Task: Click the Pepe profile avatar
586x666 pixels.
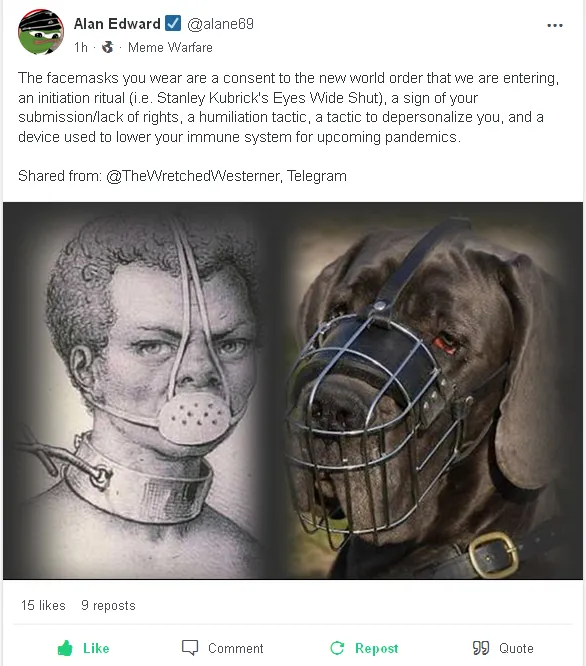Action: (41, 32)
